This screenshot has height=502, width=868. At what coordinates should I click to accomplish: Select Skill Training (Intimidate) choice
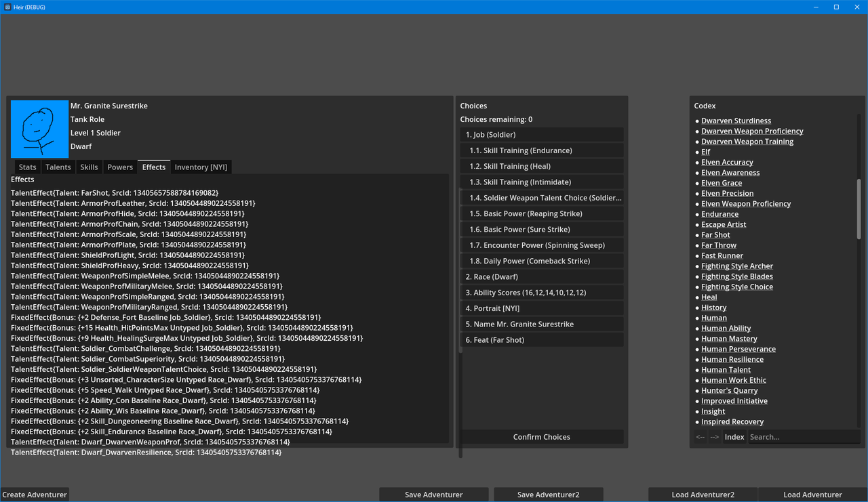[x=542, y=182]
